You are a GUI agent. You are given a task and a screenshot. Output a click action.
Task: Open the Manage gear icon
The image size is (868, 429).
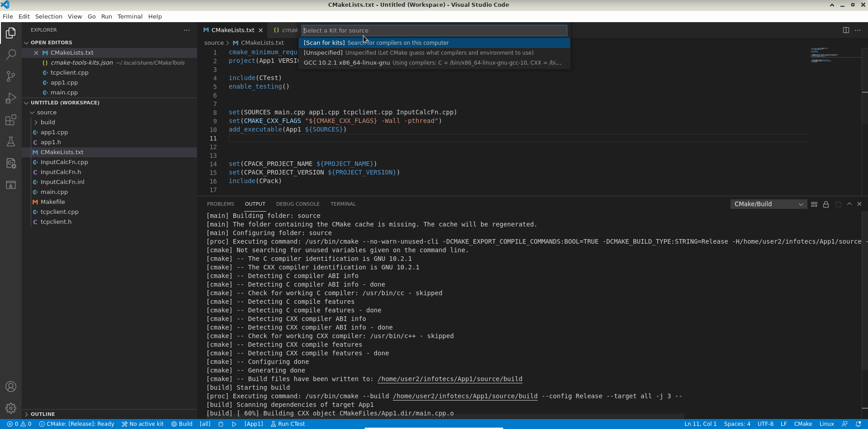click(11, 408)
